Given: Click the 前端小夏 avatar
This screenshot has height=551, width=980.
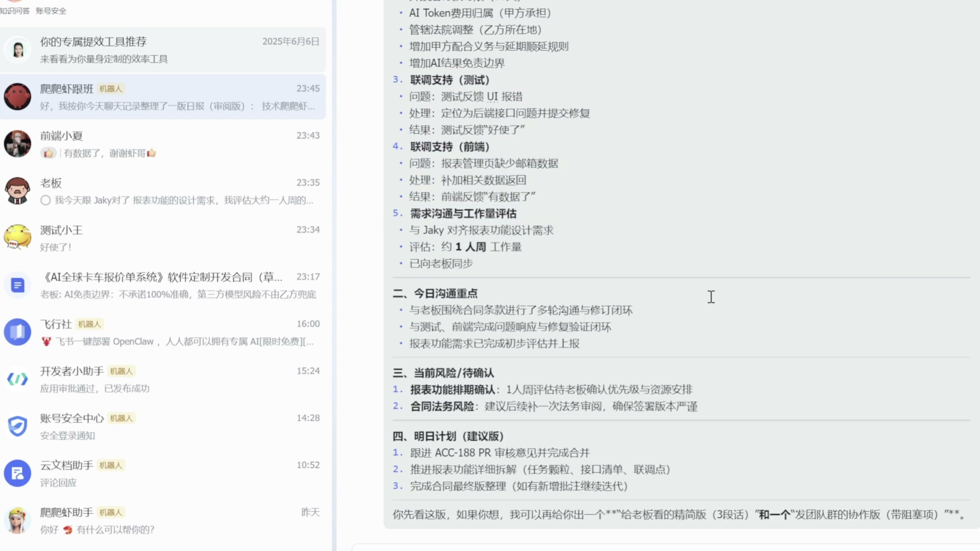Looking at the screenshot, I should (18, 144).
